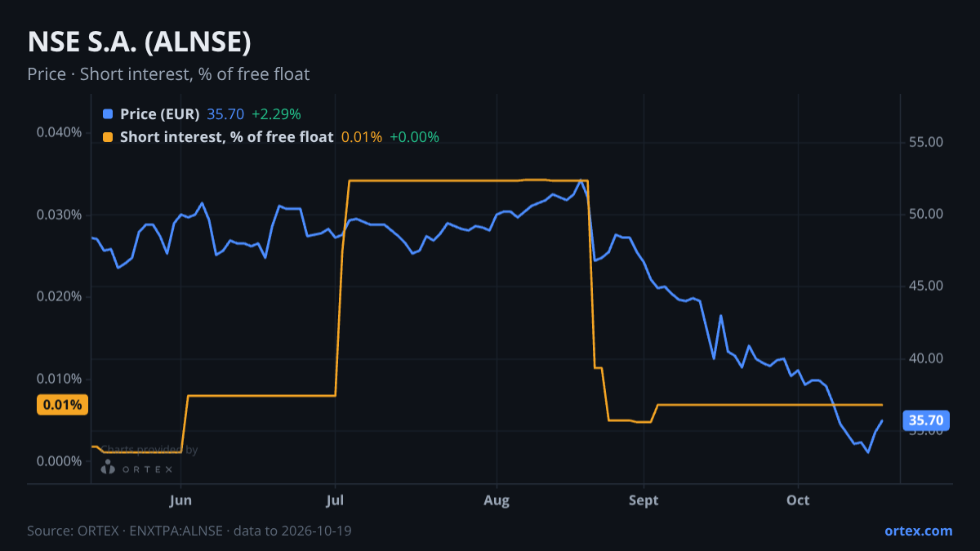
Task: Click the Aug x-axis label
Action: (496, 500)
